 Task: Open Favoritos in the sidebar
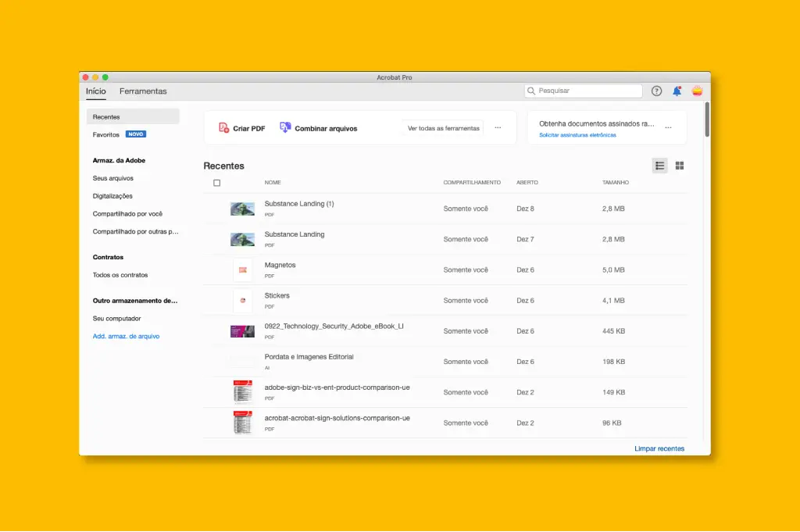coord(106,134)
